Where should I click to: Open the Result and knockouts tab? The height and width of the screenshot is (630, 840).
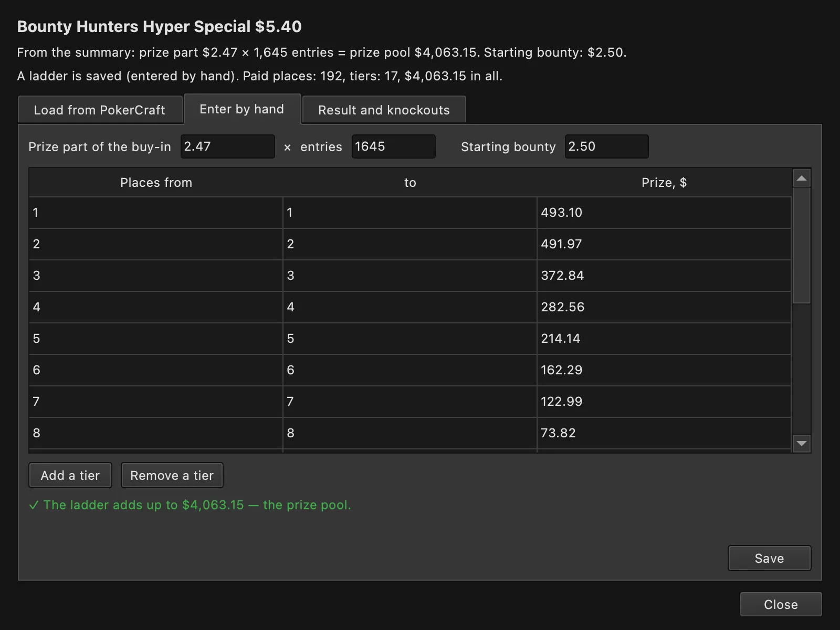(x=384, y=110)
